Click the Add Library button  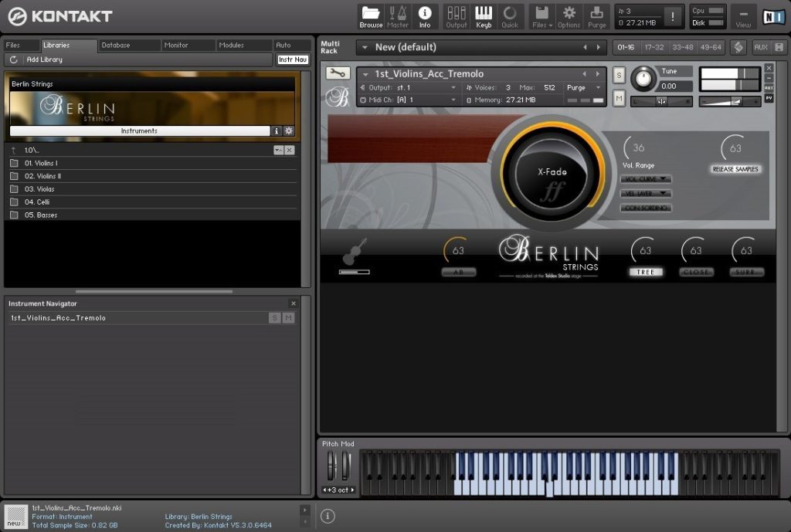pyautogui.click(x=44, y=59)
